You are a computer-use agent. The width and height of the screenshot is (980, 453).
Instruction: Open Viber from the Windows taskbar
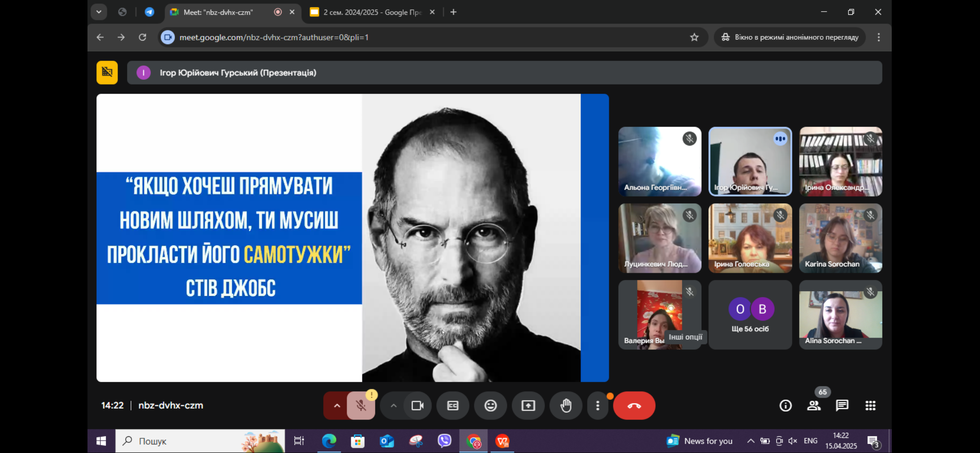coord(444,441)
